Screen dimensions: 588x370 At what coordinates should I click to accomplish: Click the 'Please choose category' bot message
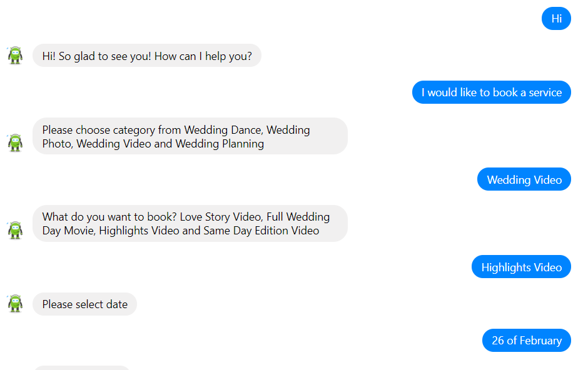coord(190,136)
